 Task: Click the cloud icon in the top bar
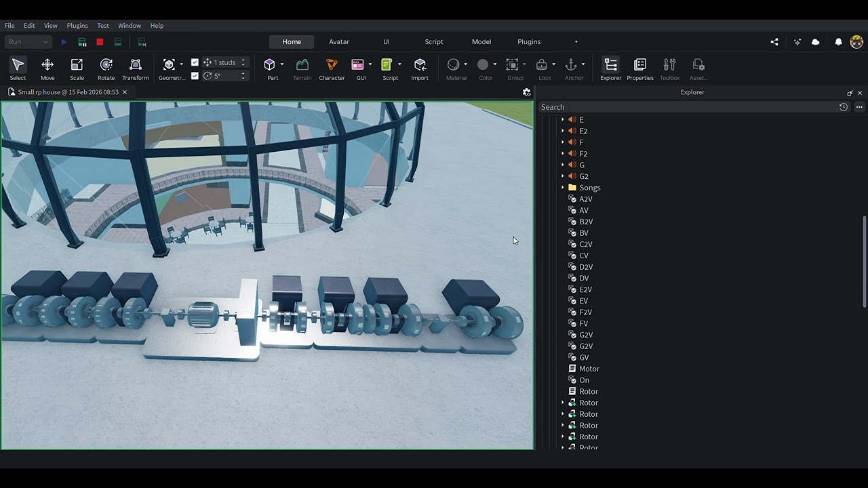pos(816,42)
